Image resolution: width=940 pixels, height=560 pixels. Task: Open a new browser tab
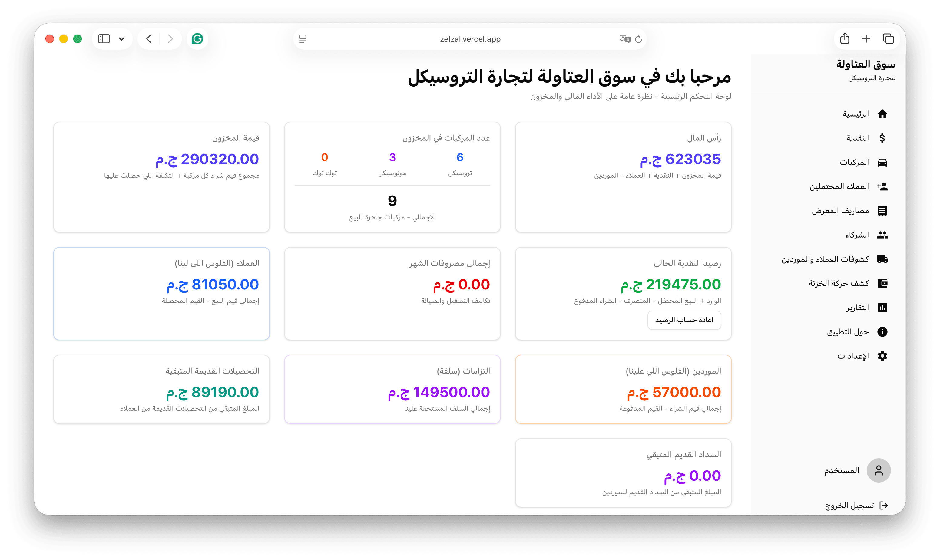pyautogui.click(x=866, y=38)
